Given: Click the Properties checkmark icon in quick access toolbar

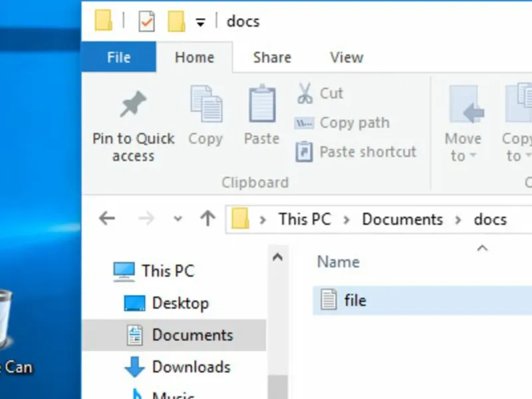Looking at the screenshot, I should click(146, 21).
